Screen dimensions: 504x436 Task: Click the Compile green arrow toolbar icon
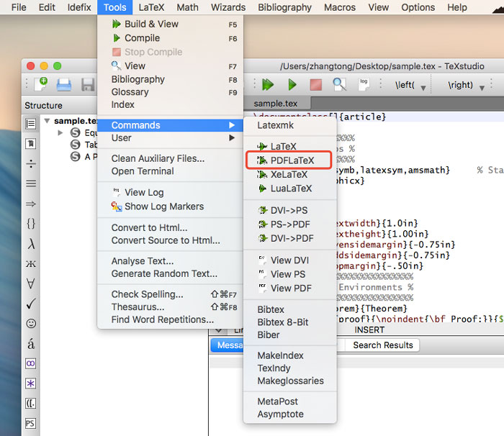point(292,85)
